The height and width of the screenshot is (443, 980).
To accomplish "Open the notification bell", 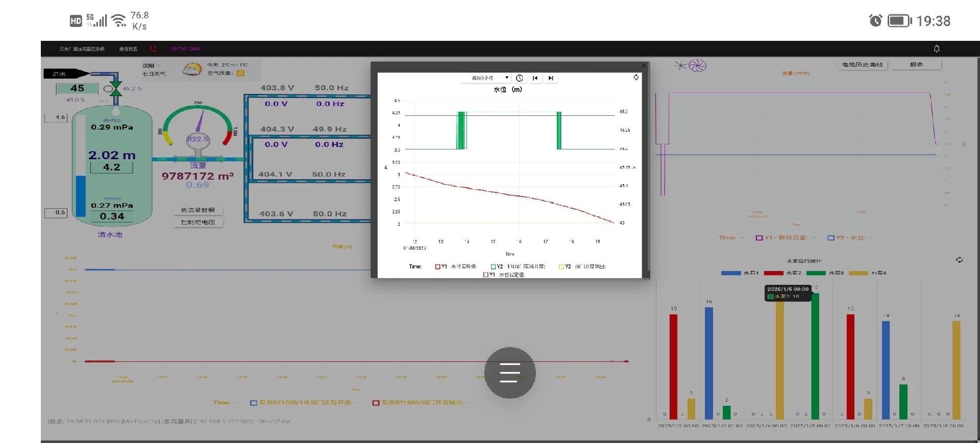I will (937, 48).
